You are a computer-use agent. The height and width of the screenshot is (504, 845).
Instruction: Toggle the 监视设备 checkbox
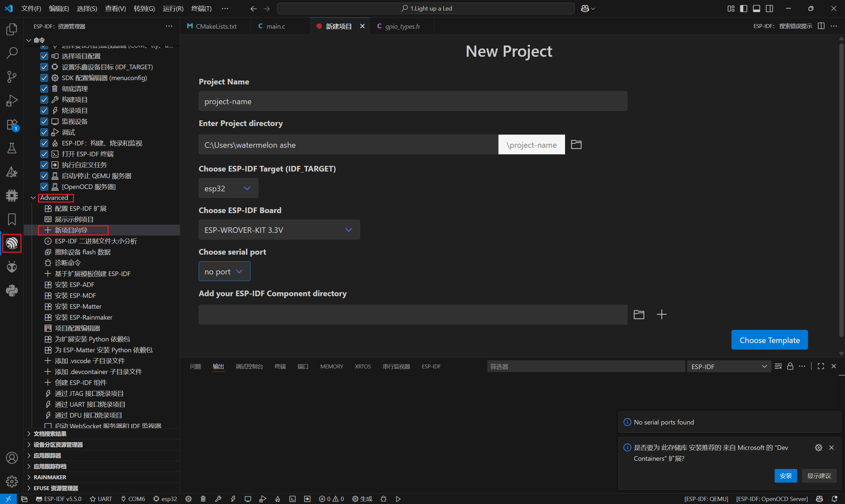(x=44, y=121)
